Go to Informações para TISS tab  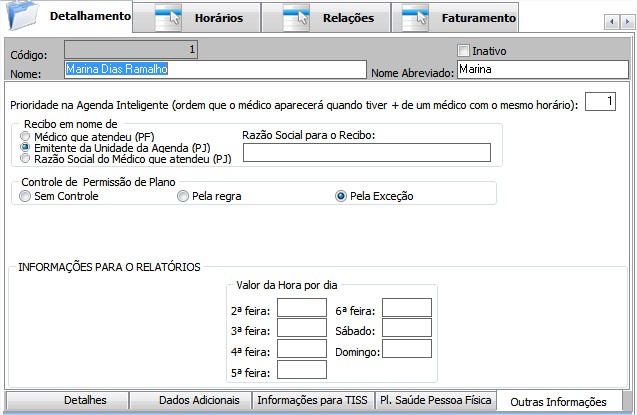click(311, 400)
